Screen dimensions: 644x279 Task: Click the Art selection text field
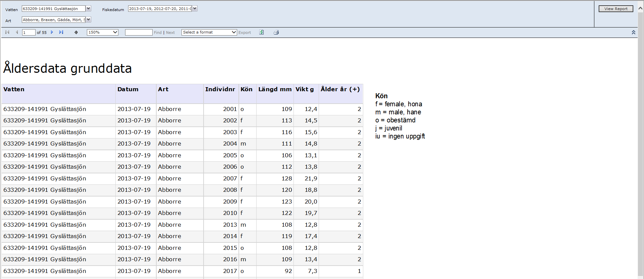(x=54, y=20)
